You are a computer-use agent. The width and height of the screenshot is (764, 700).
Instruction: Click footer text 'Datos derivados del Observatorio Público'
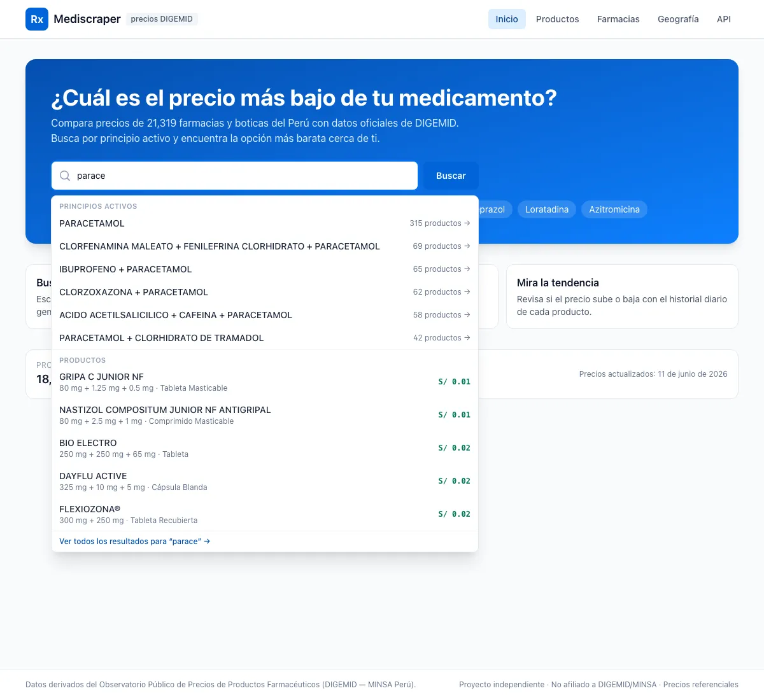coord(220,685)
